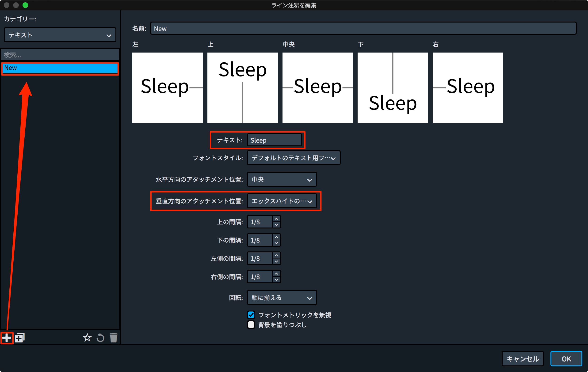
Task: Delete annotation using trash icon
Action: pos(114,338)
